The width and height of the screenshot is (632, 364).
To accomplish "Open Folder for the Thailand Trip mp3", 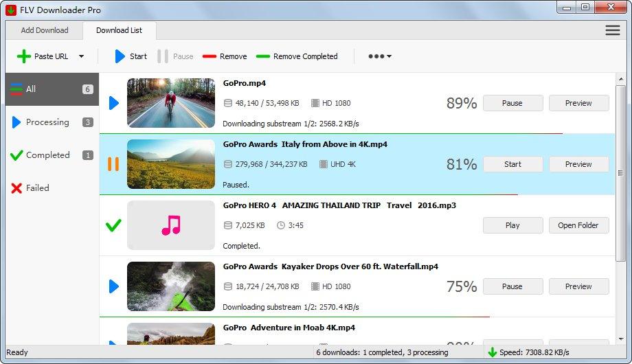I will [x=579, y=225].
